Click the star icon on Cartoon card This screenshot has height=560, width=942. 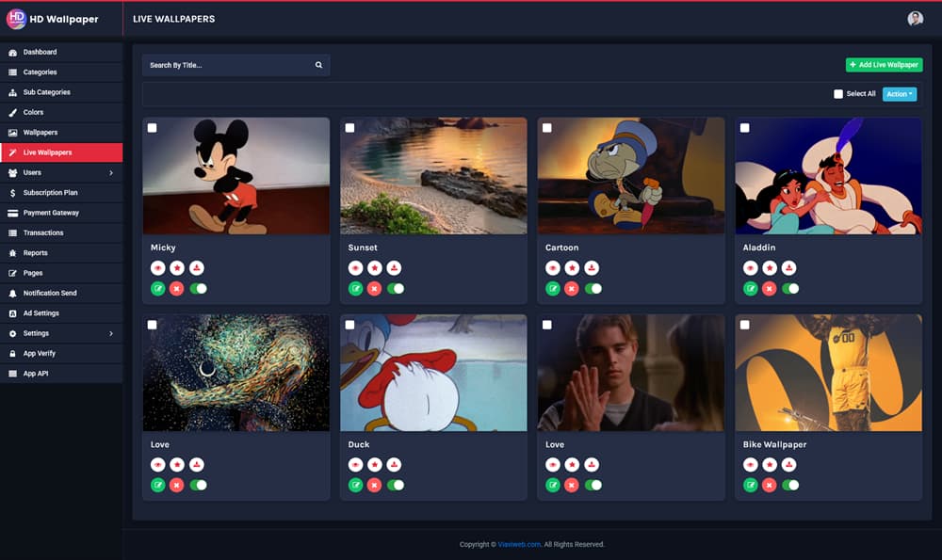coord(572,267)
